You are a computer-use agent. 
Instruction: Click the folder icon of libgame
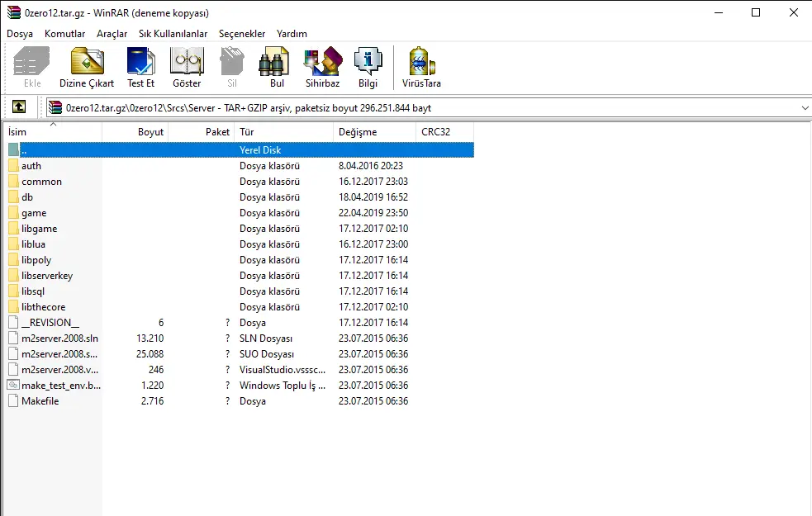pos(13,228)
